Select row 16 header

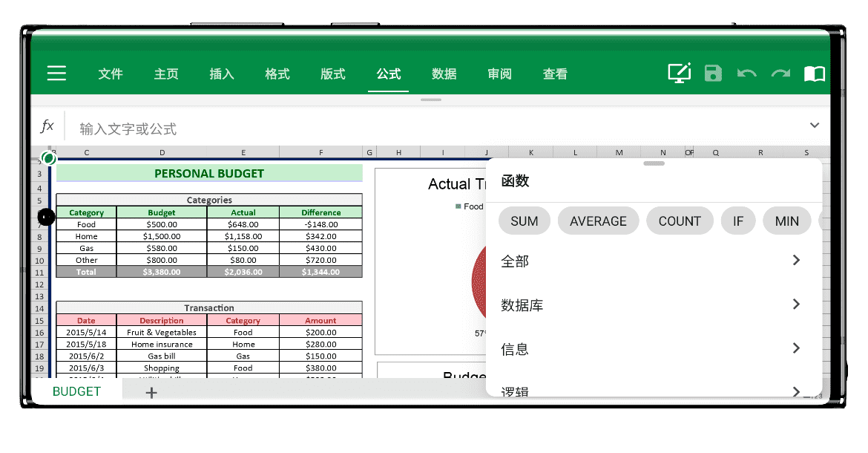pos(39,332)
